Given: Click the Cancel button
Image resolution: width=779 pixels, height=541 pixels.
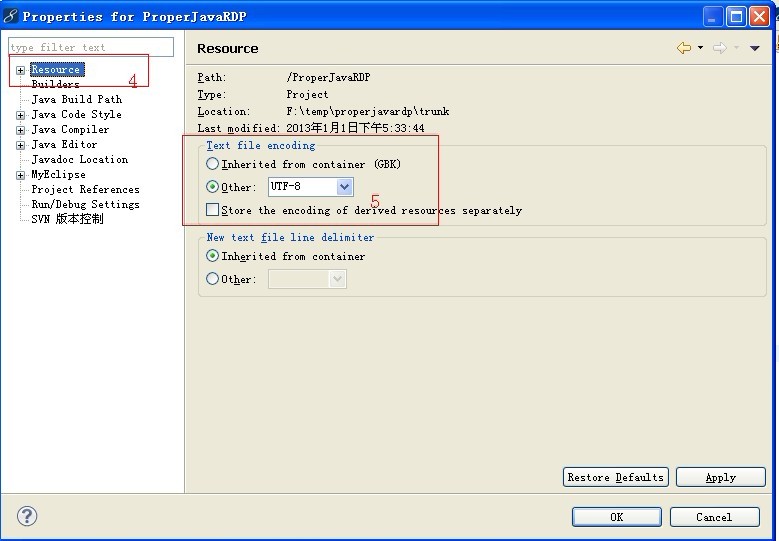Looking at the screenshot, I should click(714, 517).
